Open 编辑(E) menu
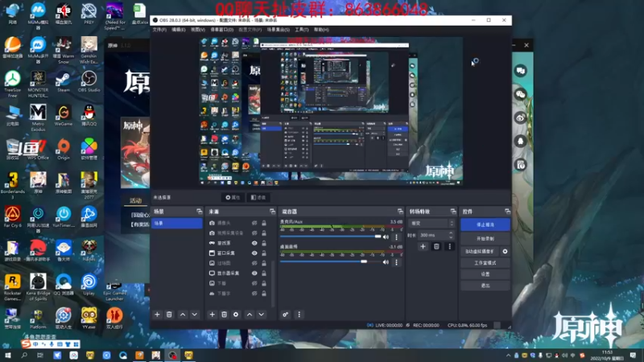The width and height of the screenshot is (644, 362). click(178, 30)
